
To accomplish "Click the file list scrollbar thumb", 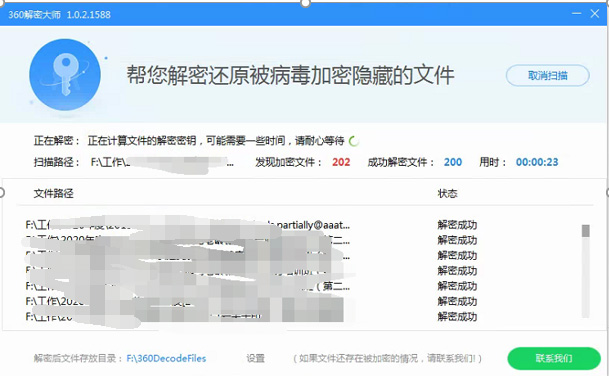I will tap(586, 231).
